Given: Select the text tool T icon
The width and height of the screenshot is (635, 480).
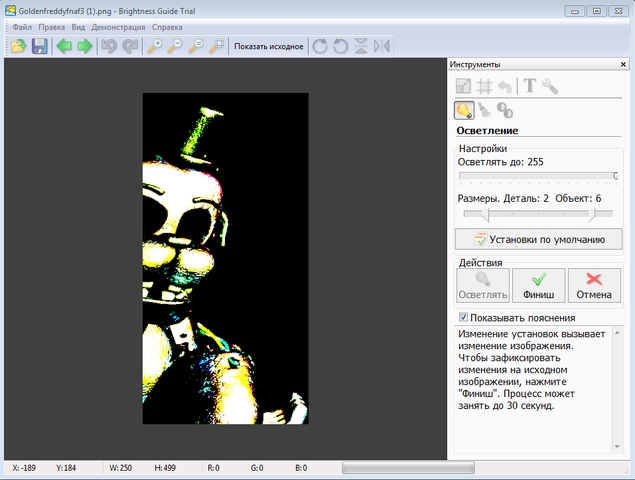Looking at the screenshot, I should [530, 85].
